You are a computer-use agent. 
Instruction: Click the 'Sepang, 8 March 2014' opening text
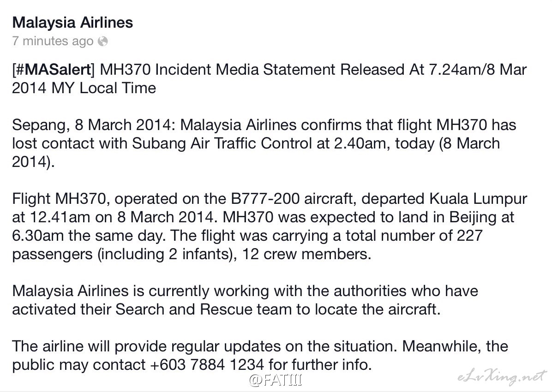pos(93,125)
